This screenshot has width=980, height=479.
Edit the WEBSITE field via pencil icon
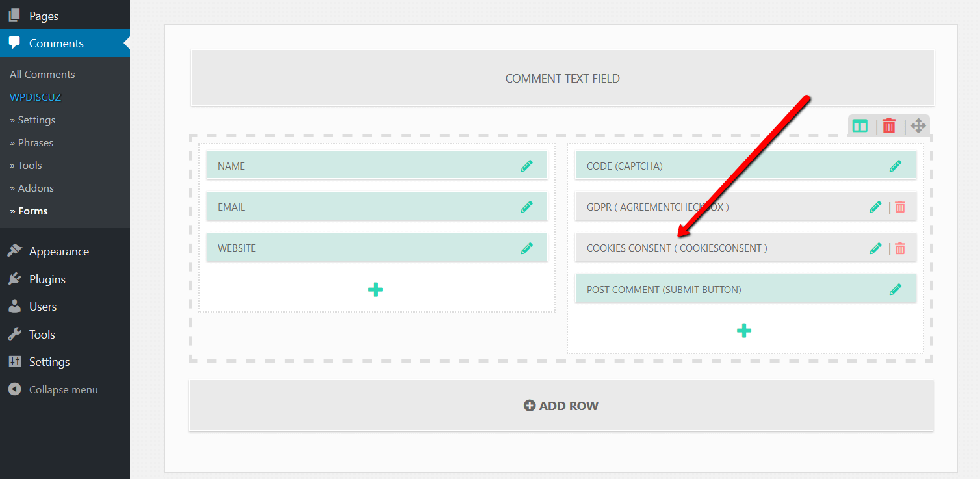tap(526, 248)
